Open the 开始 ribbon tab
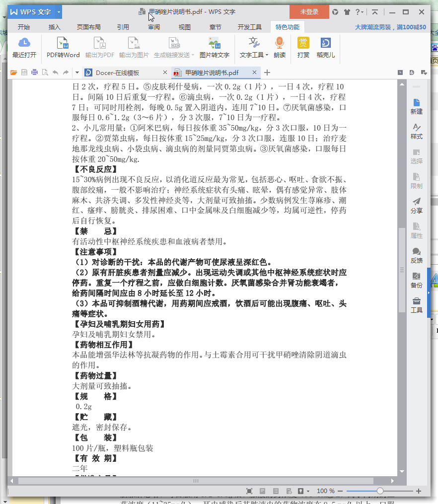 24,27
